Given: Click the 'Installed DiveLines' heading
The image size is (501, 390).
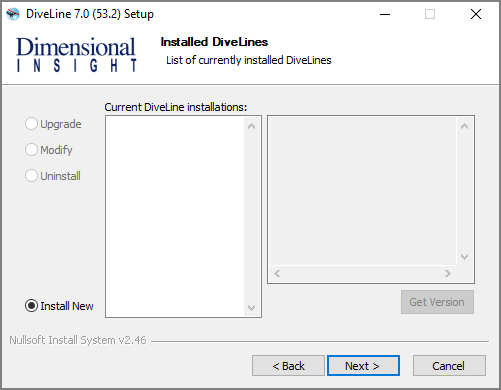Looking at the screenshot, I should click(214, 42).
